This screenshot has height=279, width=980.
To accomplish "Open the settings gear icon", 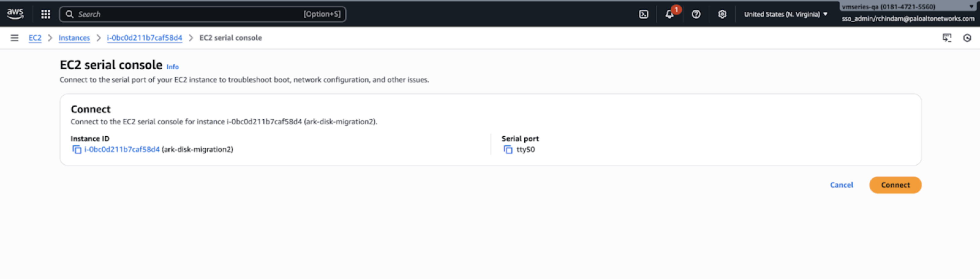I will tap(722, 14).
